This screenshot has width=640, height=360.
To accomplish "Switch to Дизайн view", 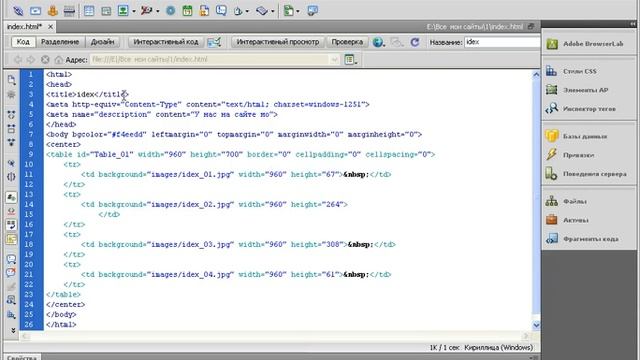I will [x=102, y=42].
